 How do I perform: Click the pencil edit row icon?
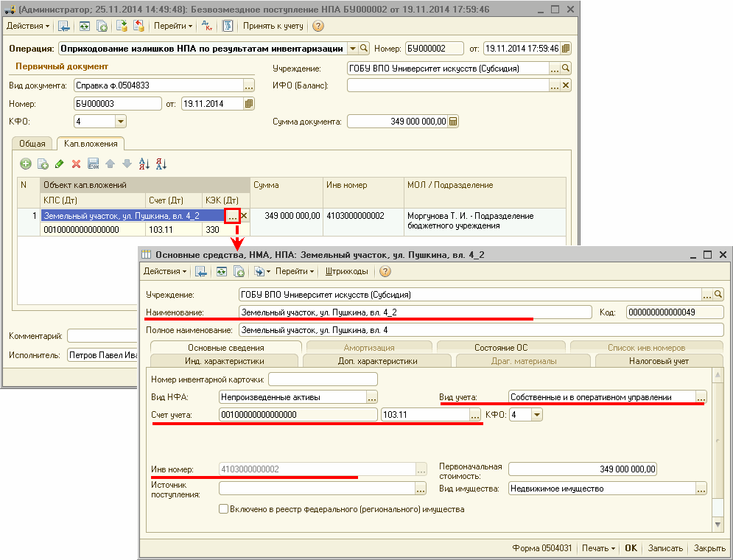click(x=59, y=164)
